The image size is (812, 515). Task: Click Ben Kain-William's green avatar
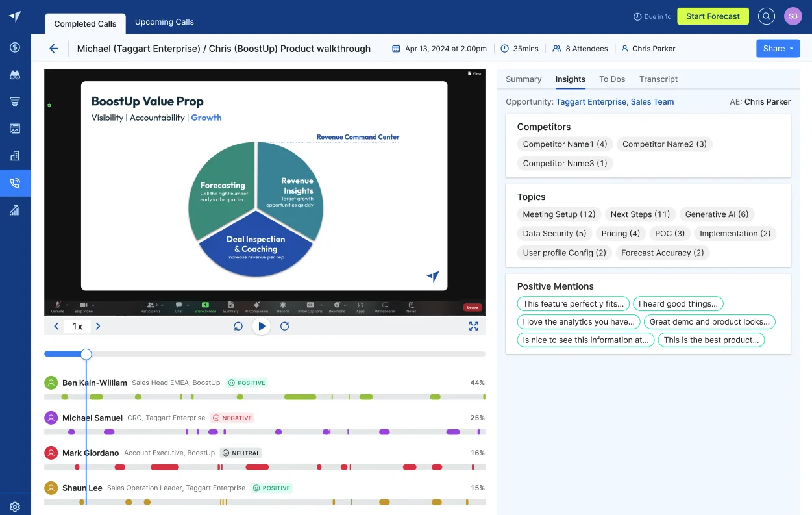(51, 383)
